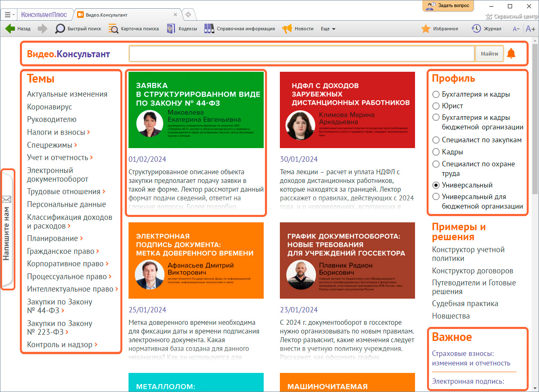Viewport: 539px width, 392px height.
Task: Open Конструктор учетной политики
Action: pos(468,254)
